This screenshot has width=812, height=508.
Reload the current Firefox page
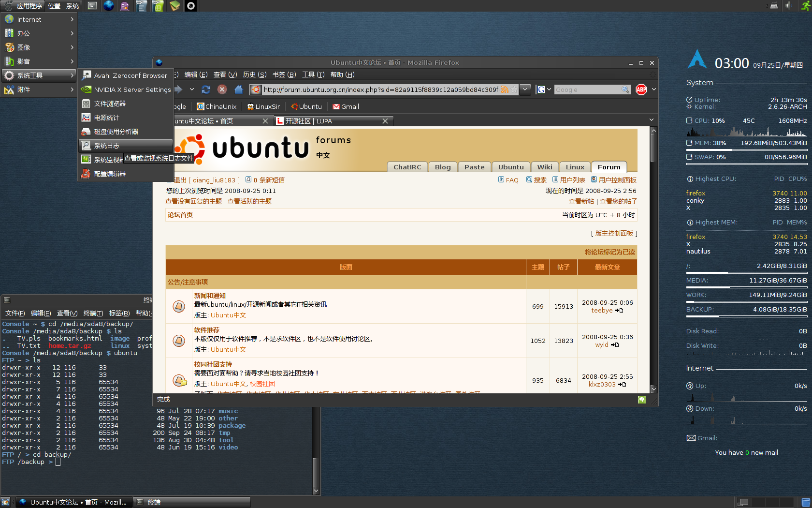(x=206, y=90)
